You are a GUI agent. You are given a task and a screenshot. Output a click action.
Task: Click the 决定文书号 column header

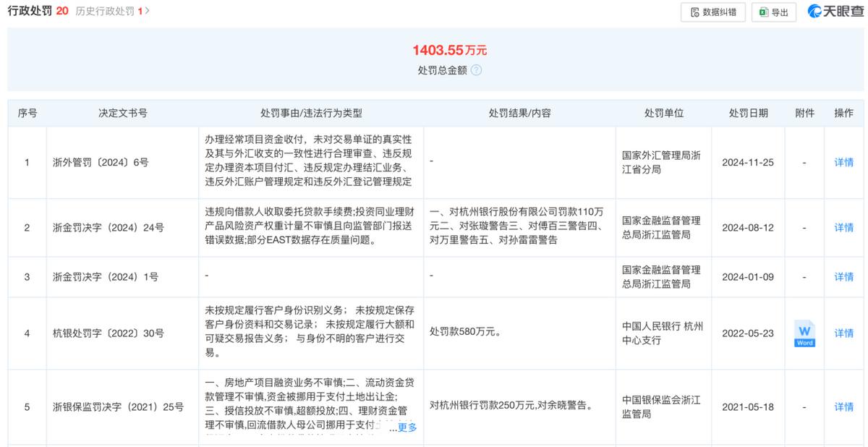123,114
